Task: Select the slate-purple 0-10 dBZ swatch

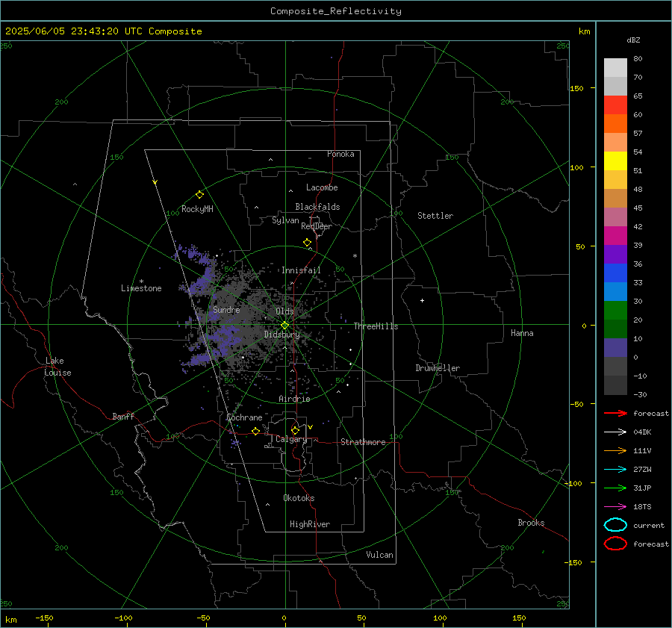Action: coord(615,347)
